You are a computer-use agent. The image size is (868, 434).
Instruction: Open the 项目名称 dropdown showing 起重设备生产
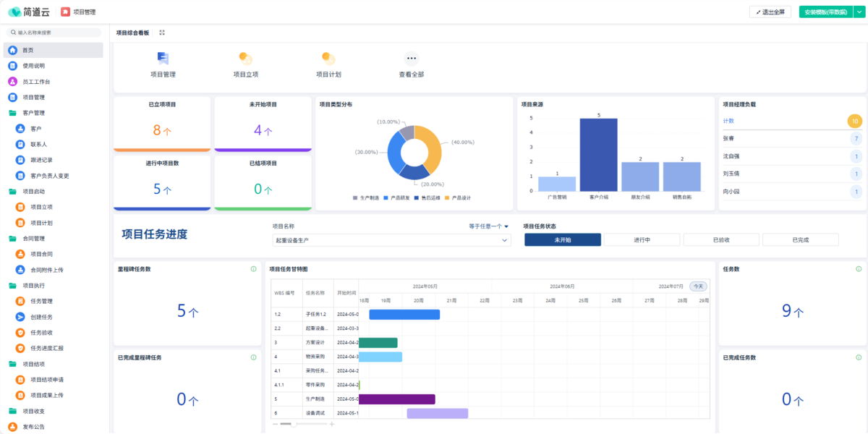pyautogui.click(x=391, y=240)
